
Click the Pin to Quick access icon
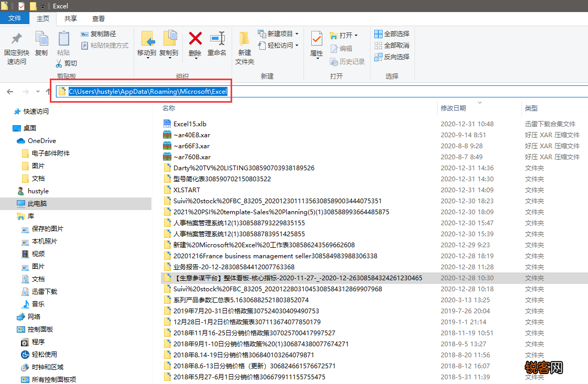[x=16, y=39]
